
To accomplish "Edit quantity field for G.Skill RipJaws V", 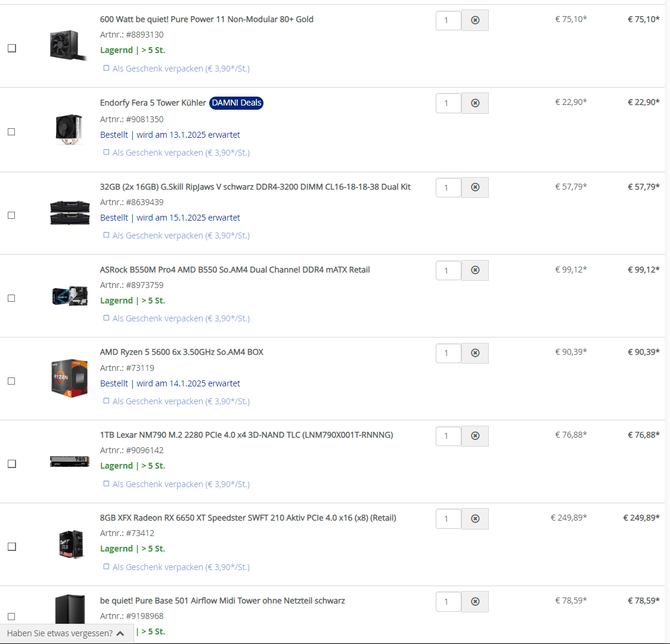I will 448,187.
